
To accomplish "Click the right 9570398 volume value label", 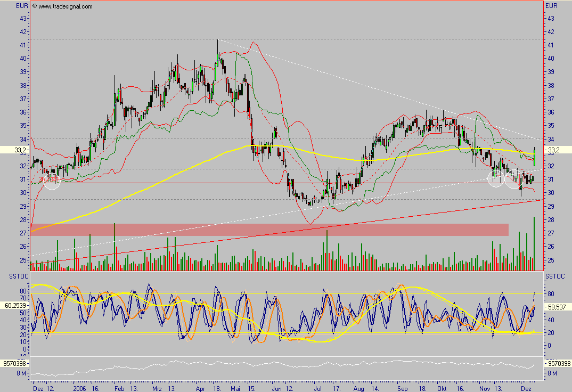I will click(557, 363).
